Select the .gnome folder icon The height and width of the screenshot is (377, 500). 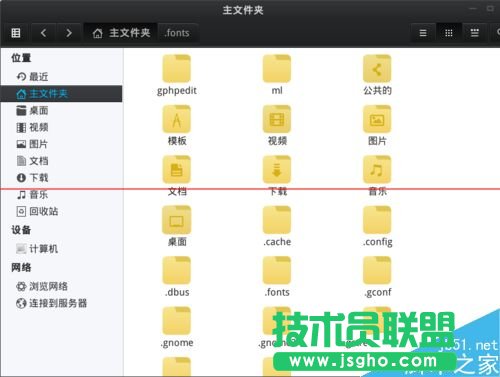pos(177,321)
